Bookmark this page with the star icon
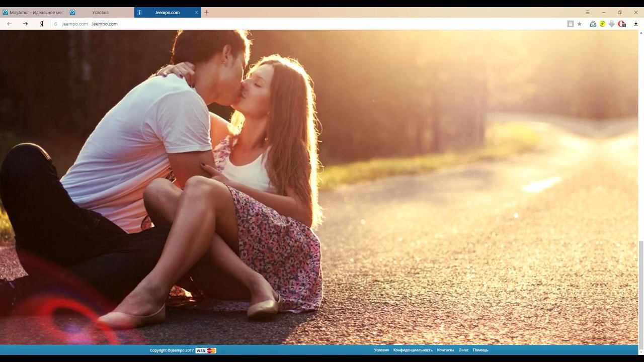Viewport: 644px width, 362px height. coord(580,24)
